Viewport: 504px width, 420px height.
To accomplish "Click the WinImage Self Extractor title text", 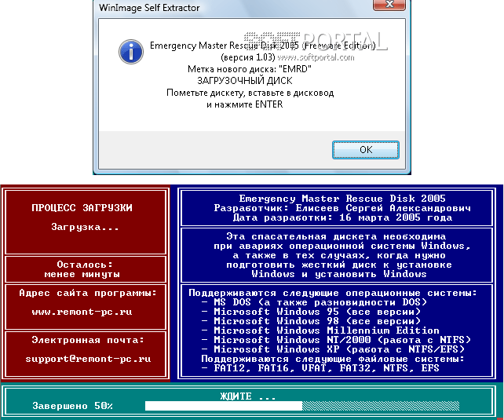I will coord(149,8).
